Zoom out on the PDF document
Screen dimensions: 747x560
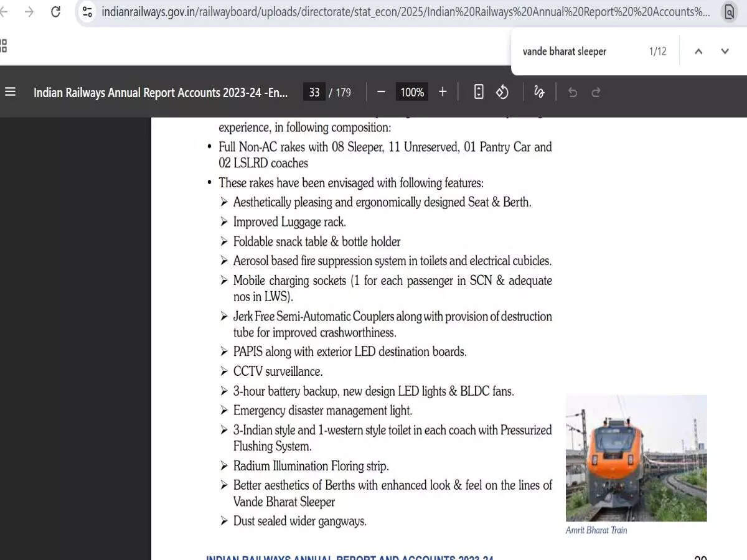(381, 91)
